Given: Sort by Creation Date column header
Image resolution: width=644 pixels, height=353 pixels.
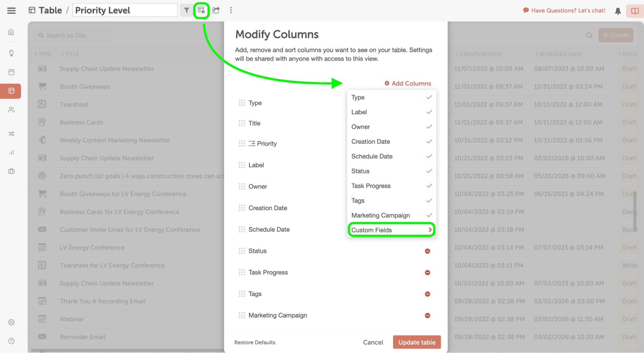Looking at the screenshot, I should coord(479,54).
